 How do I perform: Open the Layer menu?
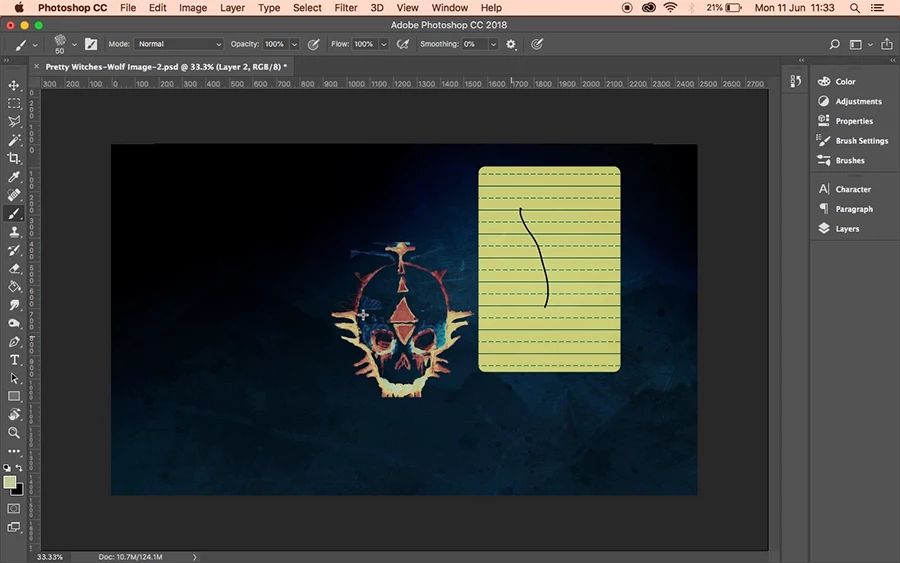click(232, 7)
